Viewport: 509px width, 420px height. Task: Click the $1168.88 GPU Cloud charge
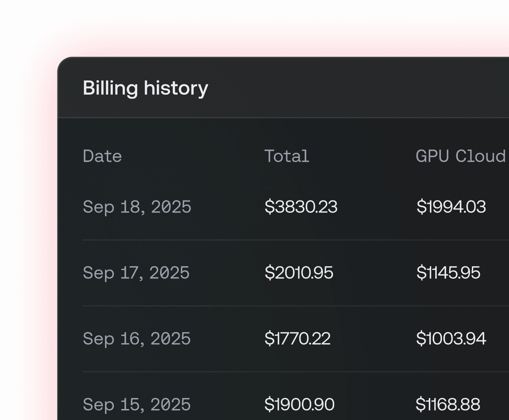(448, 404)
